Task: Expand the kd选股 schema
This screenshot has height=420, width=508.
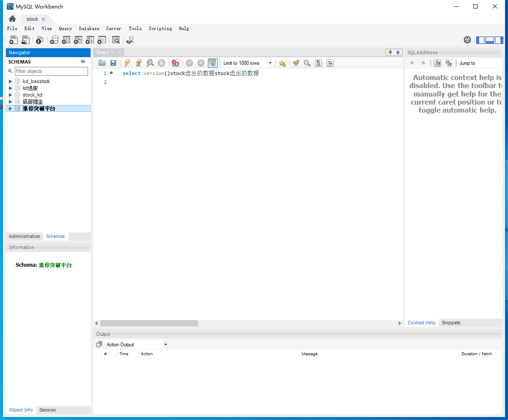Action: pos(11,88)
